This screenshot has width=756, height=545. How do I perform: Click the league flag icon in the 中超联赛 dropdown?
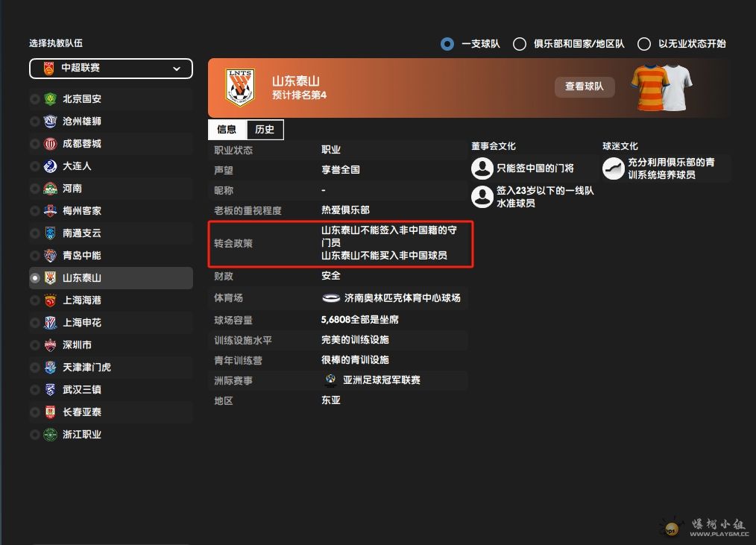tap(48, 68)
